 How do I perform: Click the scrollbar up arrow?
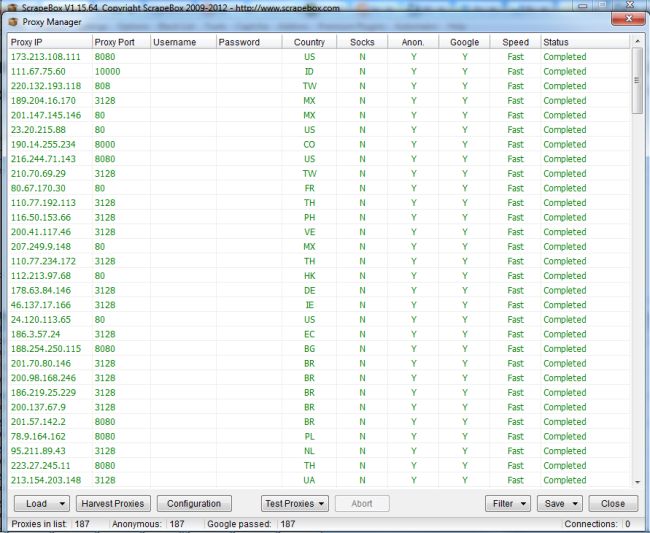pyautogui.click(x=637, y=41)
